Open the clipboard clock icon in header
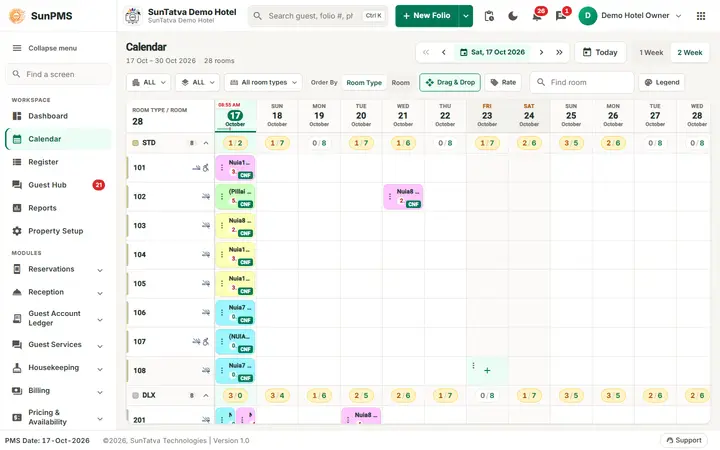Viewport: 720px width, 450px height. click(489, 16)
